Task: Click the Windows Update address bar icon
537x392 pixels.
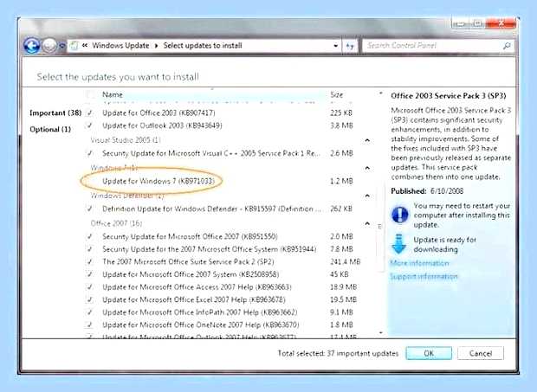Action: (x=74, y=46)
